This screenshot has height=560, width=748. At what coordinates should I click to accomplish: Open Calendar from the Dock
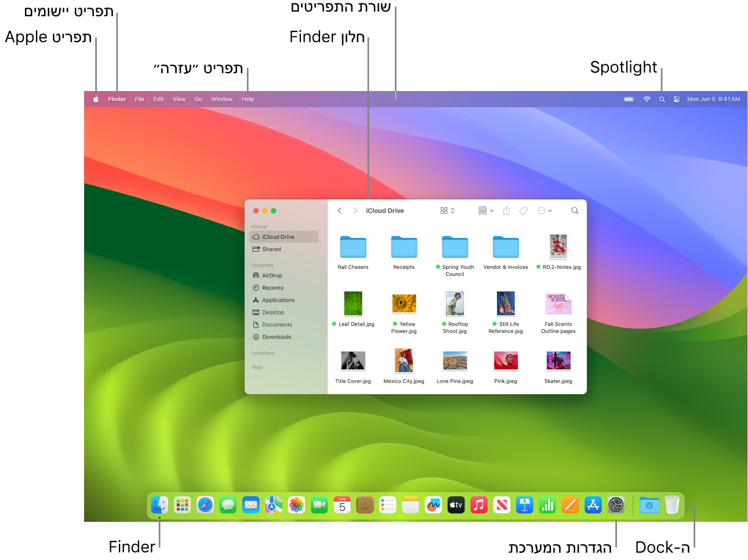click(x=342, y=505)
